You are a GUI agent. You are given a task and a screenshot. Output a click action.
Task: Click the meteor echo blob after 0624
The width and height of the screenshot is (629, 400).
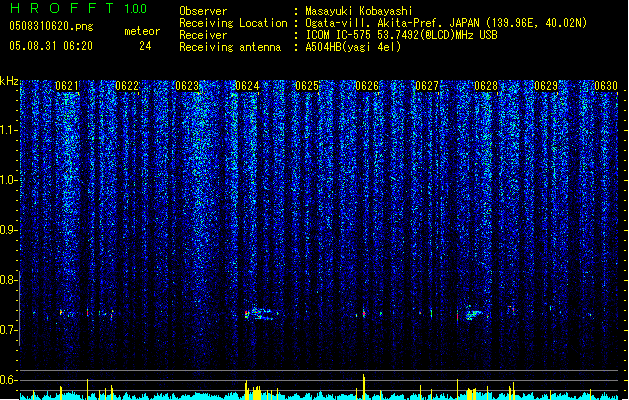[x=261, y=314]
